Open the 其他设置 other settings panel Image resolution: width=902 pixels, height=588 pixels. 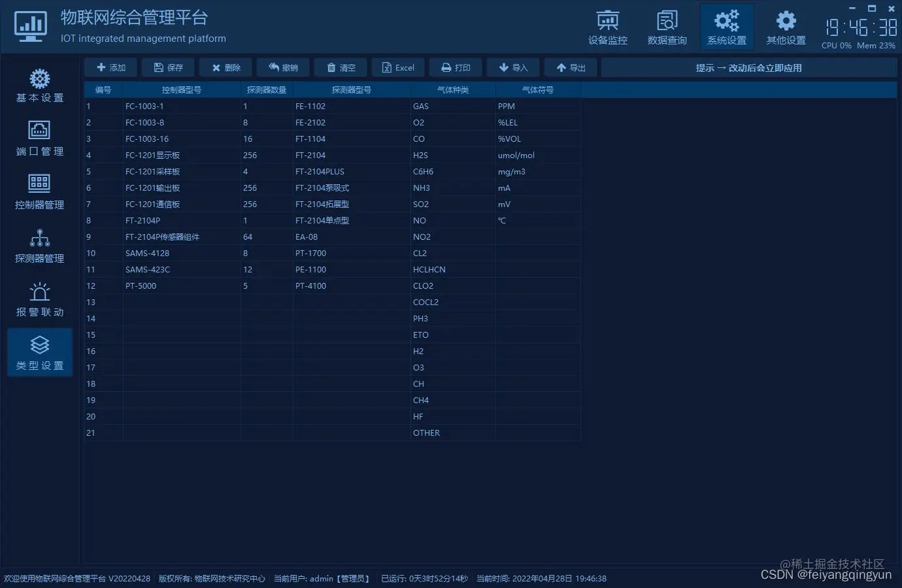[x=786, y=26]
